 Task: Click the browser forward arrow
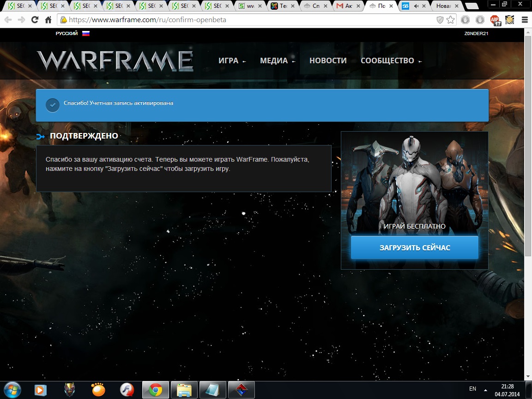point(21,20)
